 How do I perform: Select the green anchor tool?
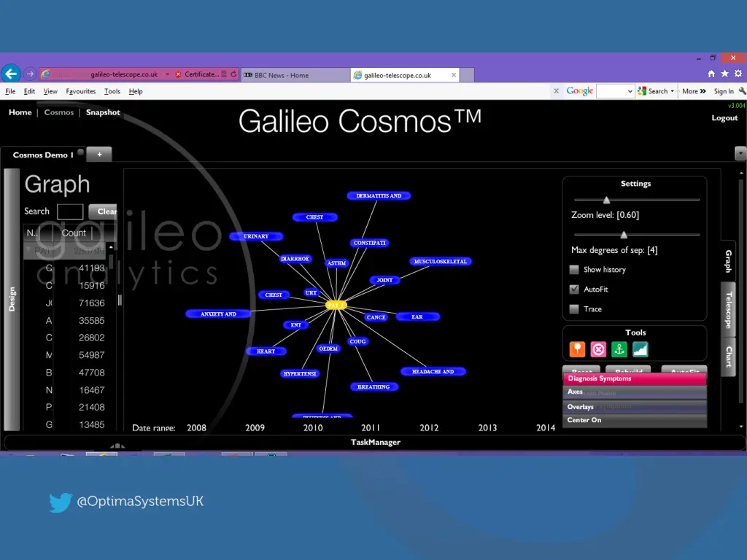point(619,349)
